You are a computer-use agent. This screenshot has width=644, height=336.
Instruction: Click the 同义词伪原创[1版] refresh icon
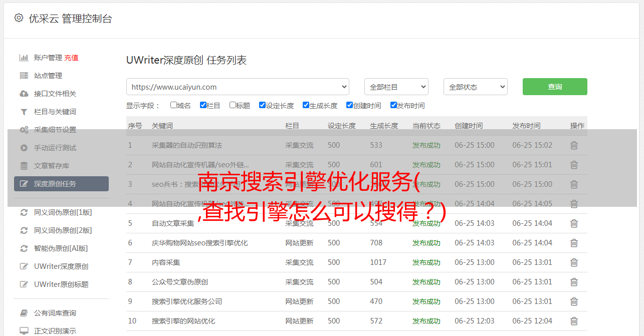tap(24, 212)
